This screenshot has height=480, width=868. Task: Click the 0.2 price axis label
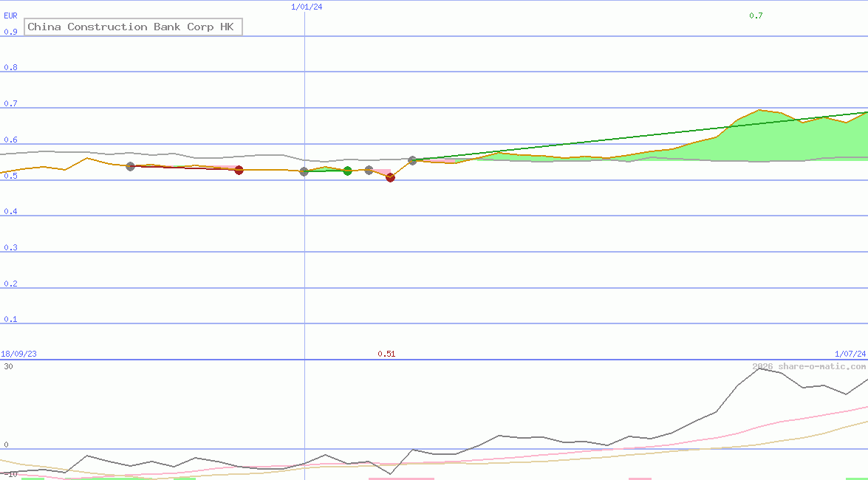10,284
